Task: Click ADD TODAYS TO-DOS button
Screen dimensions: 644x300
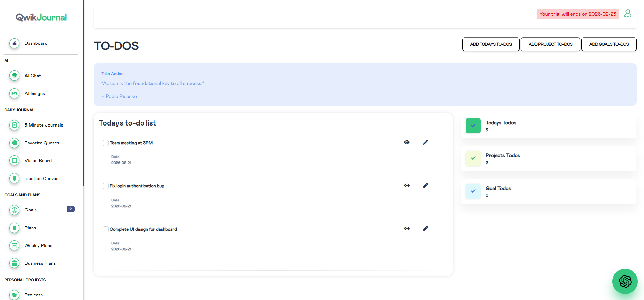Action: [x=490, y=44]
